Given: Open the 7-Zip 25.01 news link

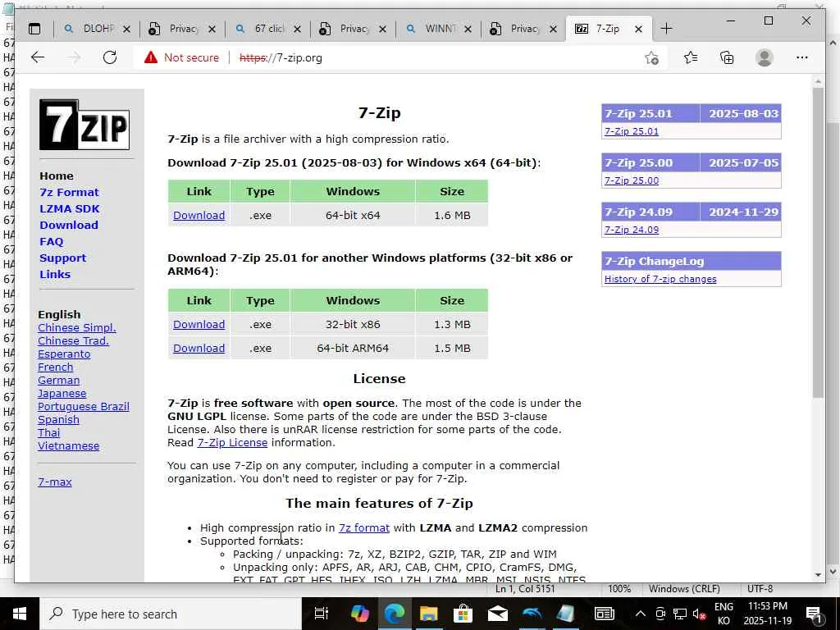Looking at the screenshot, I should (x=631, y=131).
